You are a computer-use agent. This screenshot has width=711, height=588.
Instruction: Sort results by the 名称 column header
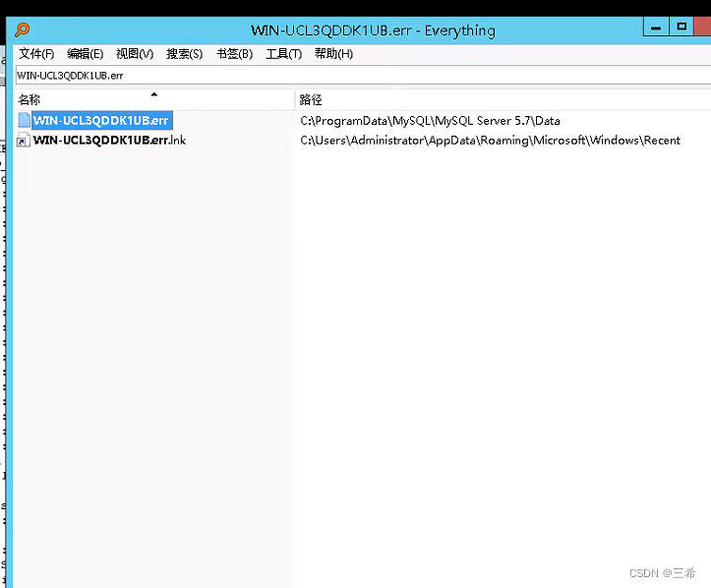pos(153,99)
